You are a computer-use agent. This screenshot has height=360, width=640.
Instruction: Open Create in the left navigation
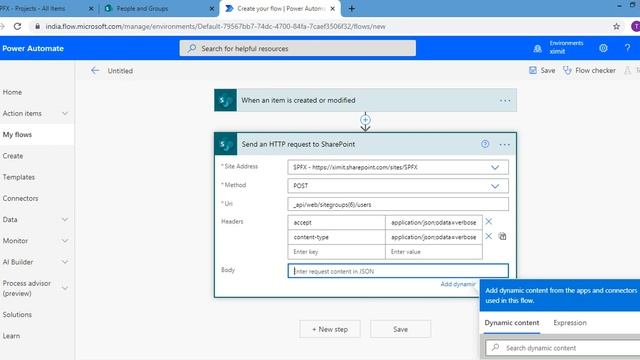[x=13, y=156]
